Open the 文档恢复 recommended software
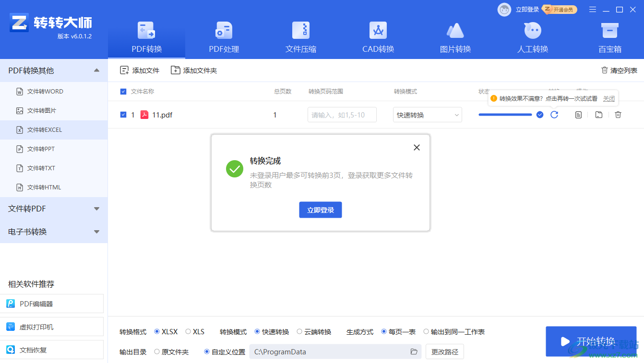Image resolution: width=644 pixels, height=363 pixels. click(x=52, y=350)
